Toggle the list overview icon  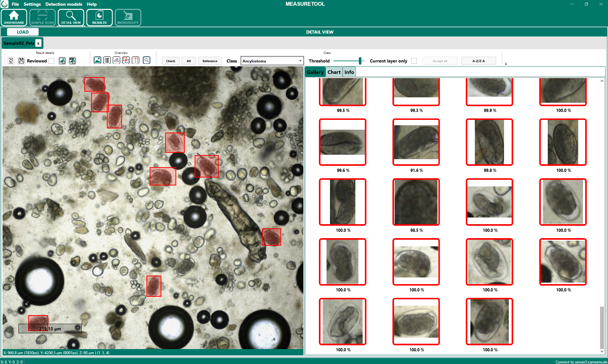[x=107, y=60]
